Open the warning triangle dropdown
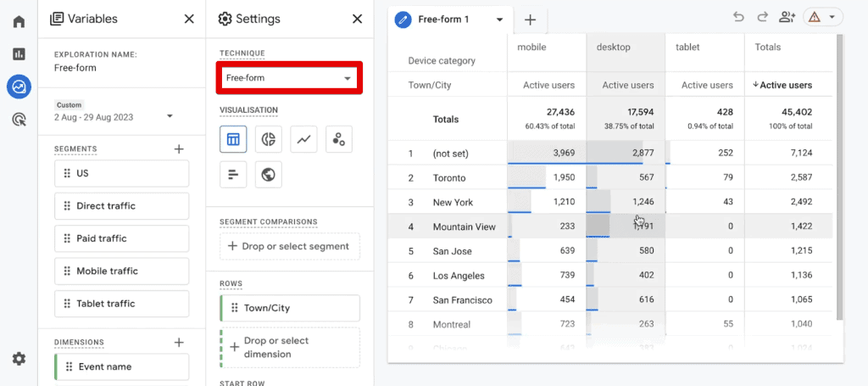This screenshot has height=386, width=868. click(x=822, y=17)
